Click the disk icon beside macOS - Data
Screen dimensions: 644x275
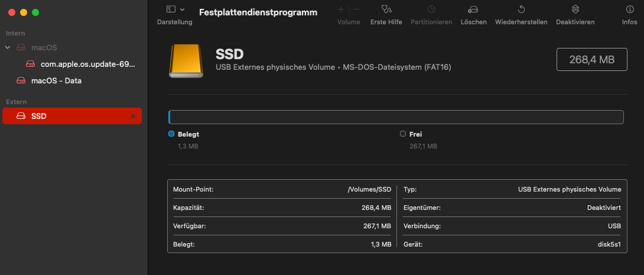coord(21,80)
